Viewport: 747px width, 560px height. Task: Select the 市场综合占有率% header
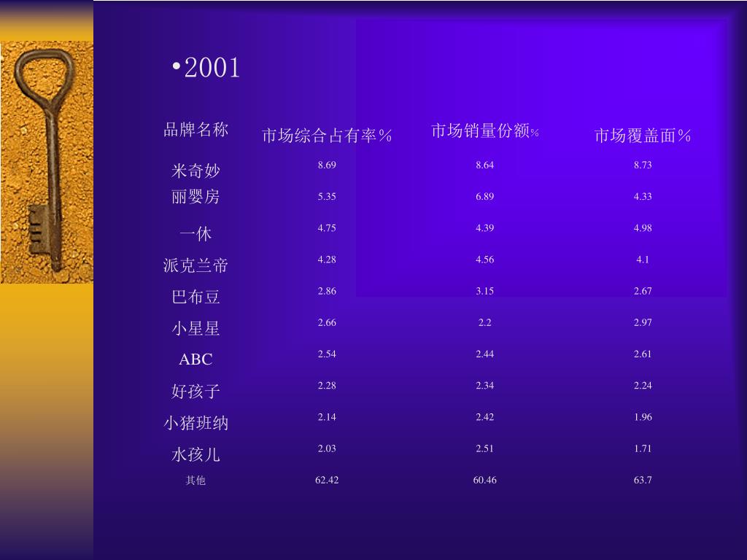point(327,136)
